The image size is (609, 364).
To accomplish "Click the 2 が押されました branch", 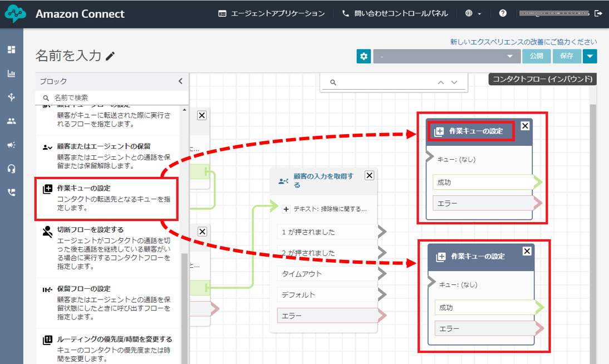I will pyautogui.click(x=327, y=253).
